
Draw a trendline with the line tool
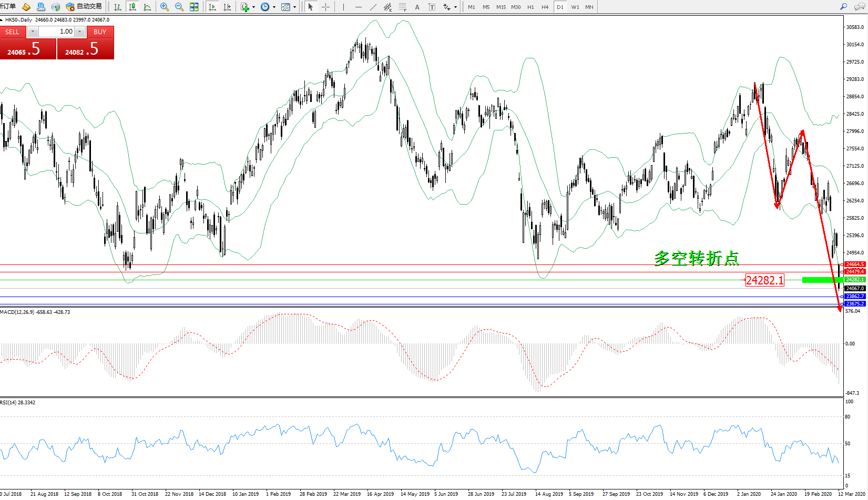[373, 7]
